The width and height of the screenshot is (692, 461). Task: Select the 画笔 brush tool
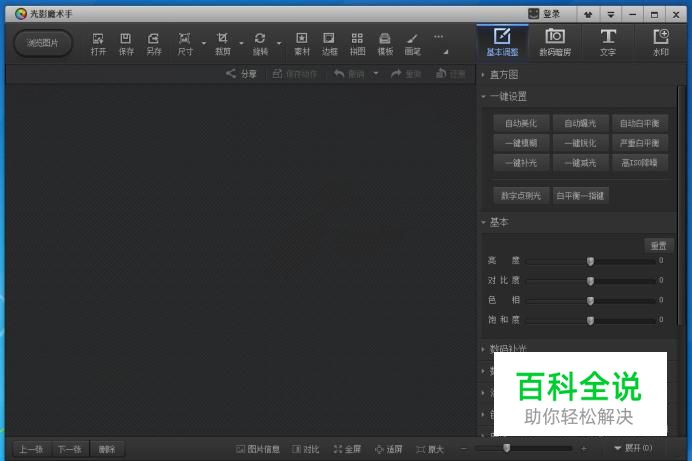coord(412,44)
